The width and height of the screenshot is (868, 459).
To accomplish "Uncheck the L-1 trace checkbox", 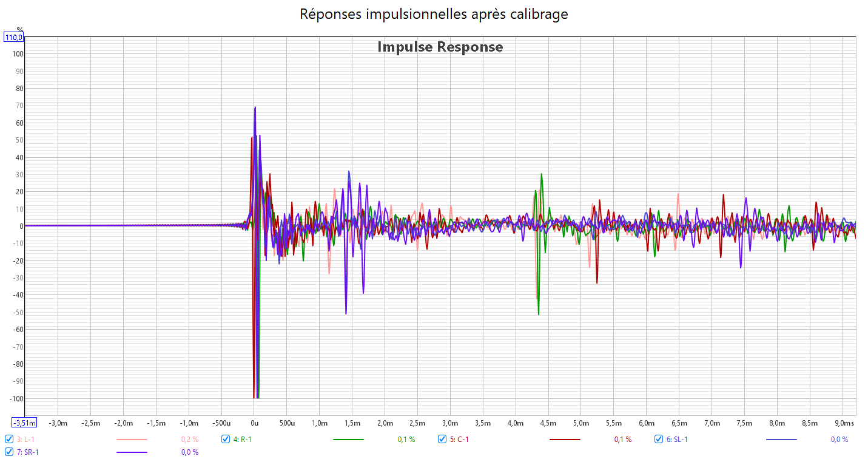I will coord(9,439).
